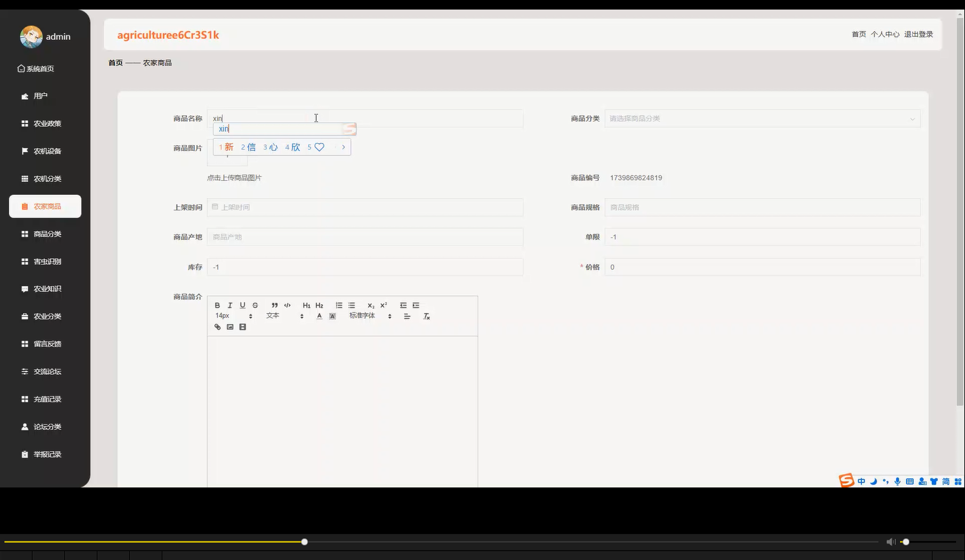Open 充值记录 in the sidebar
965x560 pixels.
coord(45,399)
